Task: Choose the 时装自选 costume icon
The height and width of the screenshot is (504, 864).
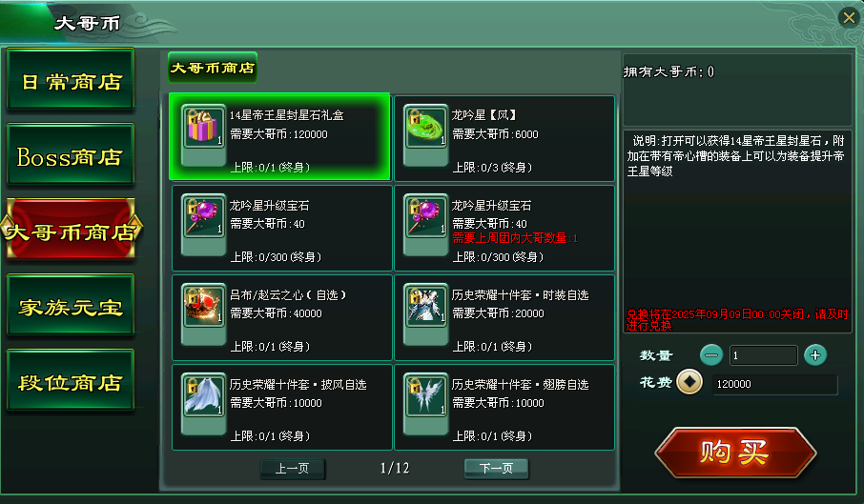Action: click(x=426, y=306)
